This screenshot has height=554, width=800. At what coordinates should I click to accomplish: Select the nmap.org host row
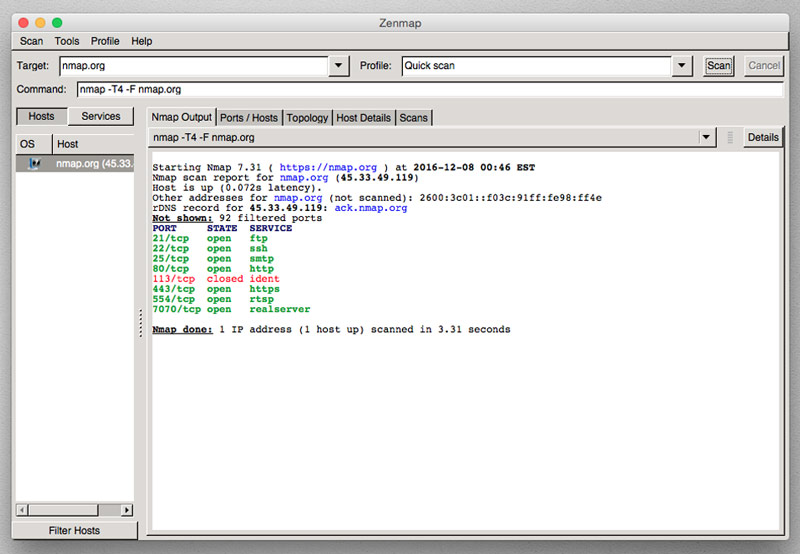coord(75,164)
